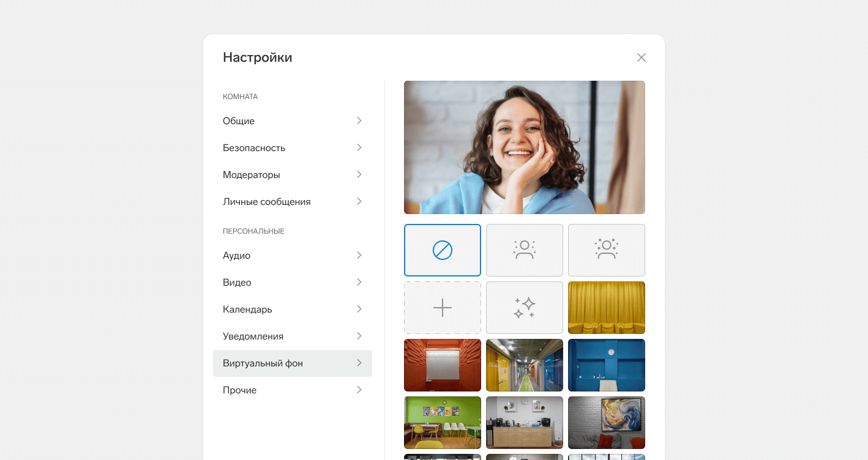Open the Модераторы settings section
This screenshot has height=460, width=868.
coord(293,175)
